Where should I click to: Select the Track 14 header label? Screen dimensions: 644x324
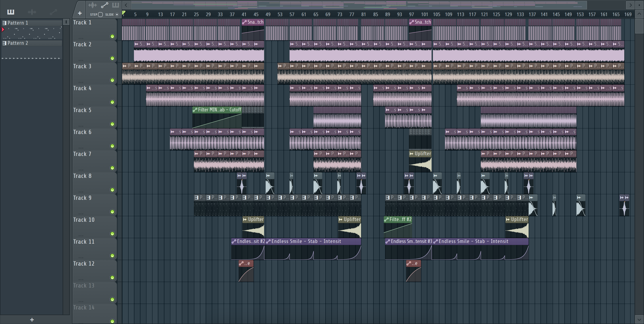coord(84,307)
